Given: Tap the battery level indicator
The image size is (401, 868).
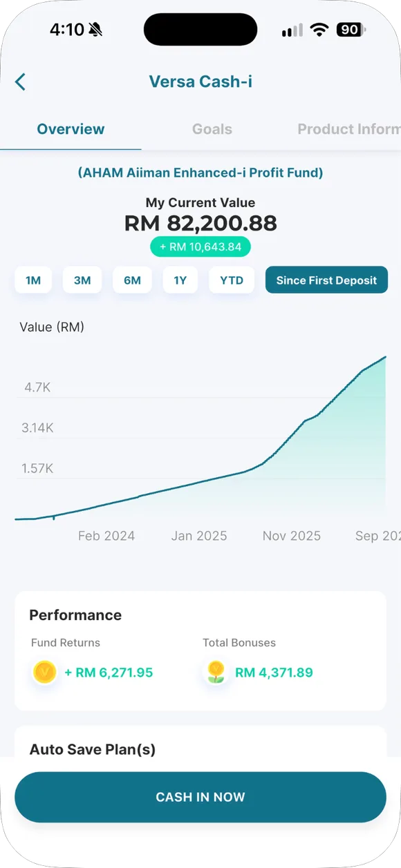Looking at the screenshot, I should point(351,30).
